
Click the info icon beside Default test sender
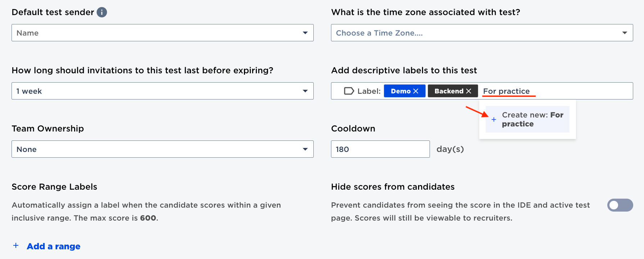(102, 12)
